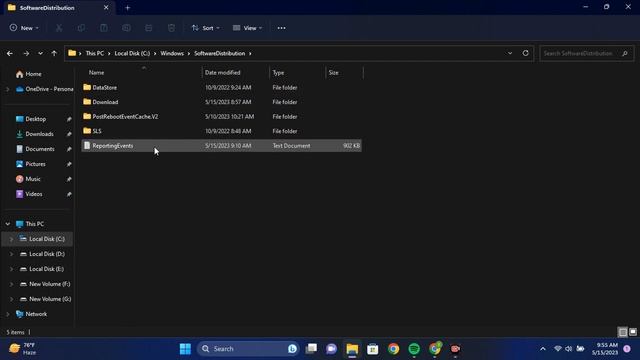Expand the Network tree node
This screenshot has width=640, height=360.
click(8, 314)
